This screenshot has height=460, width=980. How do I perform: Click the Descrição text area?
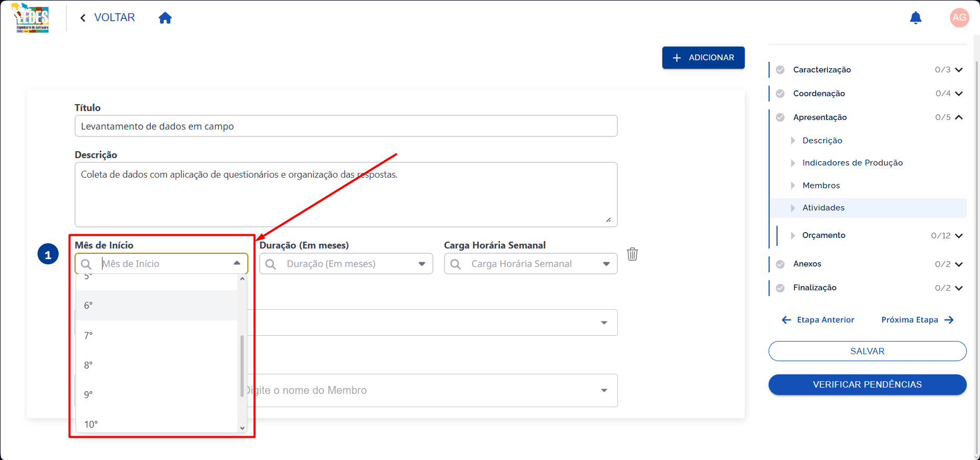click(346, 195)
